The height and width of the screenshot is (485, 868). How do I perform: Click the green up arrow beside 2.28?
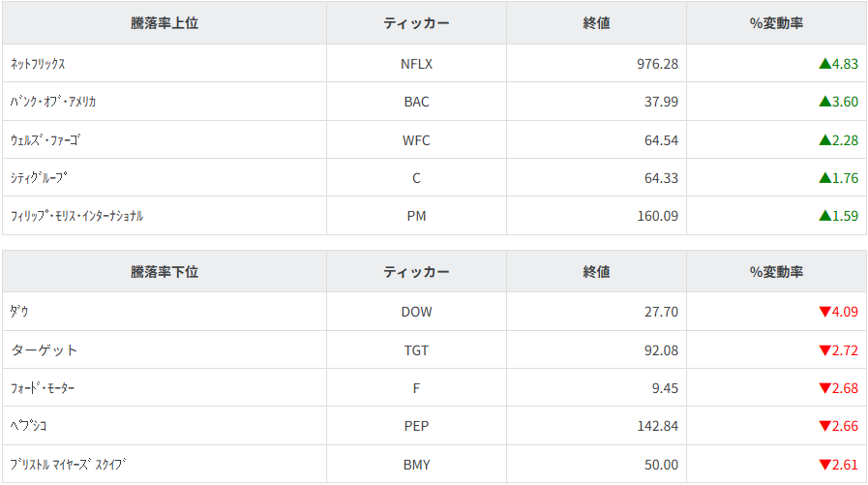pyautogui.click(x=824, y=140)
